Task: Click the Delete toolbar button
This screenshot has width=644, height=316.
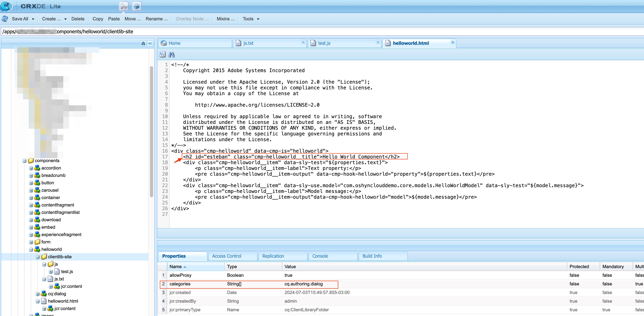Action: click(78, 19)
